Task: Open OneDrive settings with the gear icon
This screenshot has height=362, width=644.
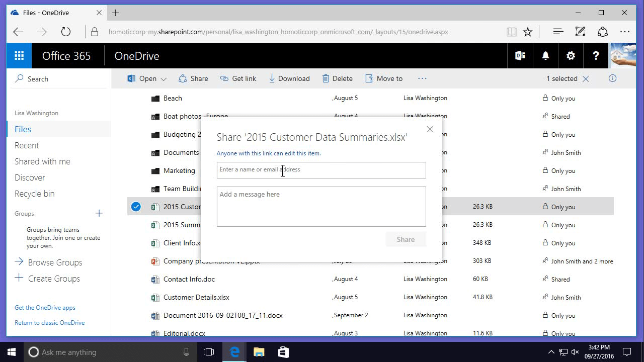Action: (x=571, y=55)
